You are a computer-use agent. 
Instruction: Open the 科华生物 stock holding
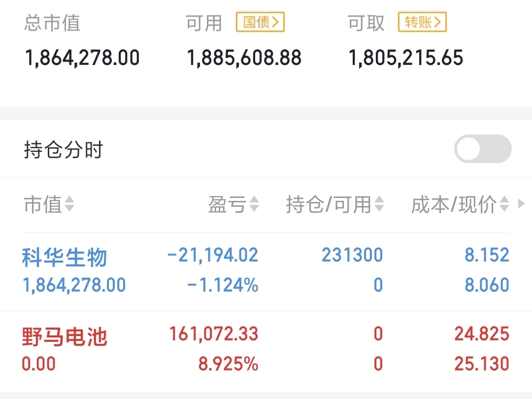(65, 257)
